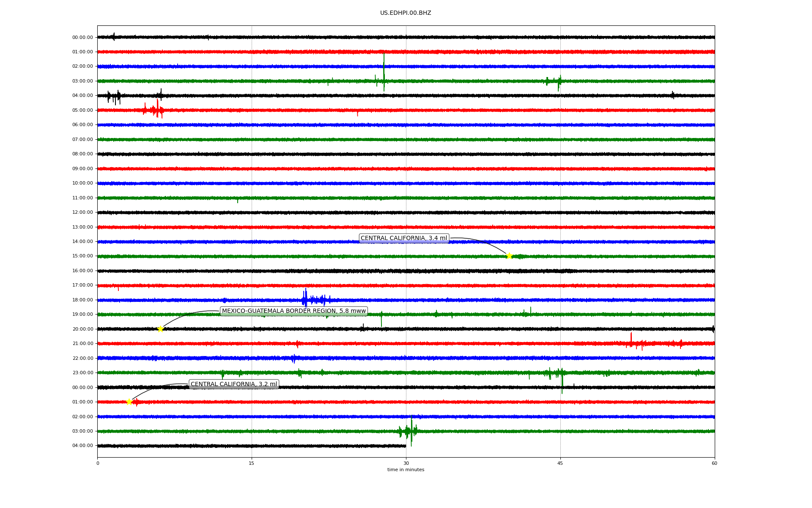The width and height of the screenshot is (812, 508).
Task: Click the 23:00:00 row time label
Action: [x=82, y=373]
